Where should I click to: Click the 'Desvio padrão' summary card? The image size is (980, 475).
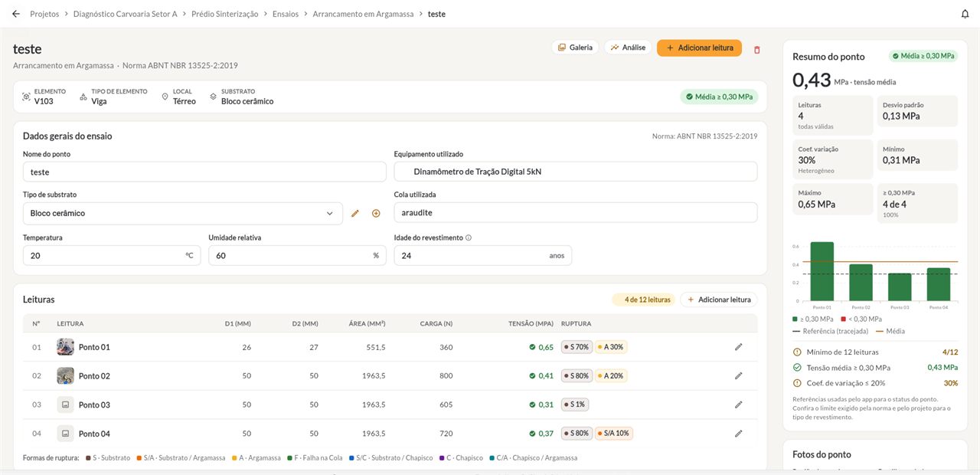[x=917, y=111]
